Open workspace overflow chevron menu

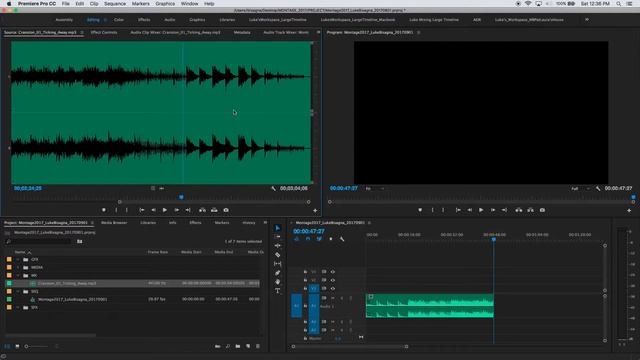click(587, 20)
